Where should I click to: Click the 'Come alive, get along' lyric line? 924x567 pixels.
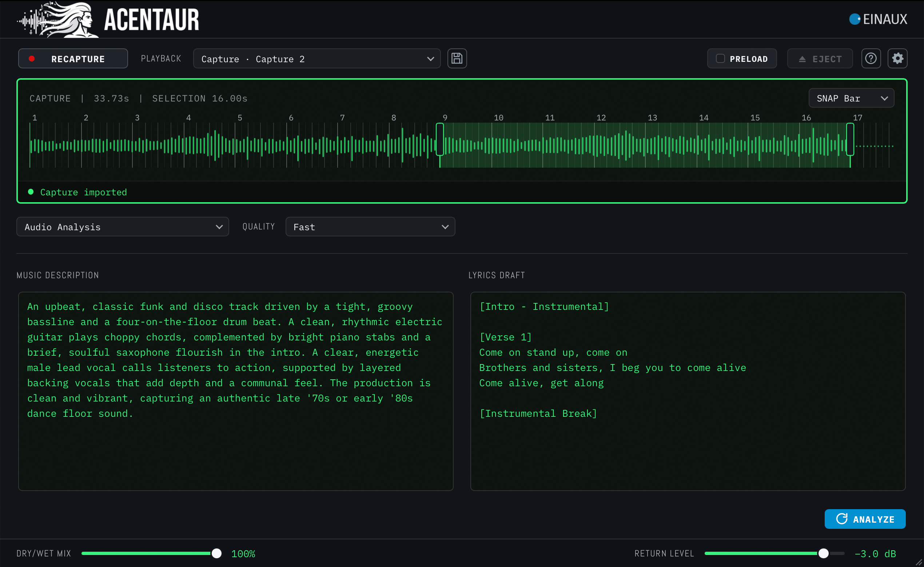(x=542, y=383)
